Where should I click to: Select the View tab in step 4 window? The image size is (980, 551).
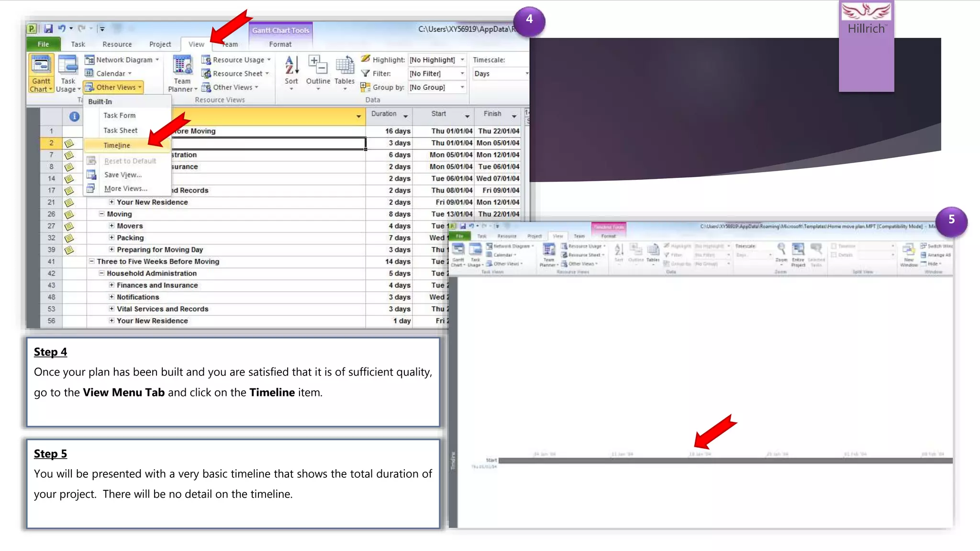[x=196, y=44]
